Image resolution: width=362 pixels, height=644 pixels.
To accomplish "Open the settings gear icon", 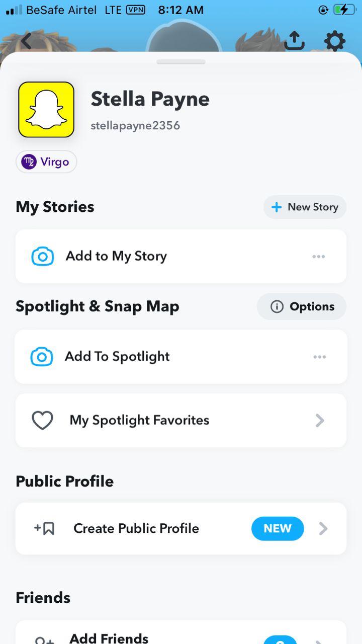I will point(335,41).
